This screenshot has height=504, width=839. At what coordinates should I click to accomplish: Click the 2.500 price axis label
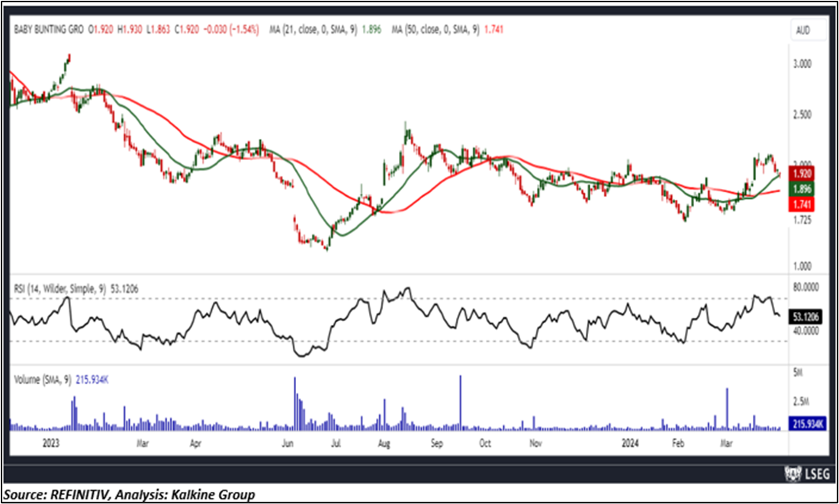pos(802,114)
